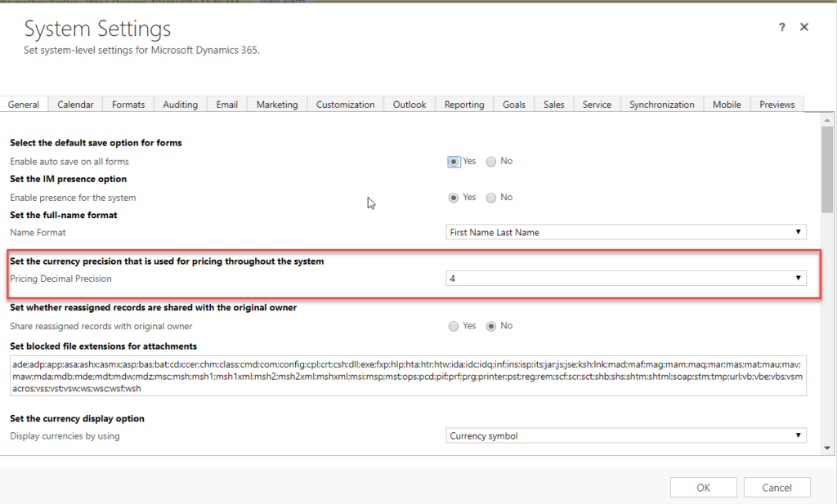The height and width of the screenshot is (504, 837).
Task: Close the System Settings dialog
Action: click(804, 27)
